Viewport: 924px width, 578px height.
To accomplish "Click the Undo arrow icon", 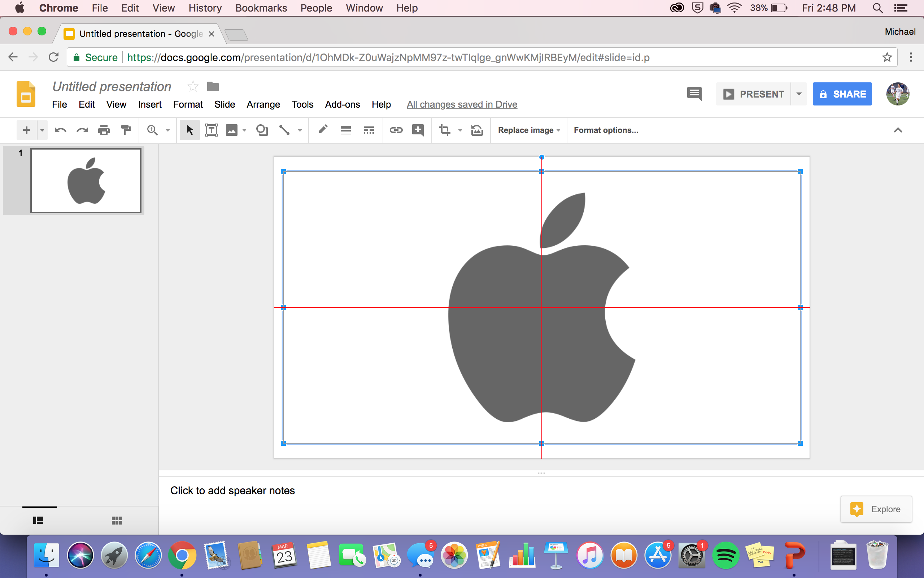I will (60, 130).
